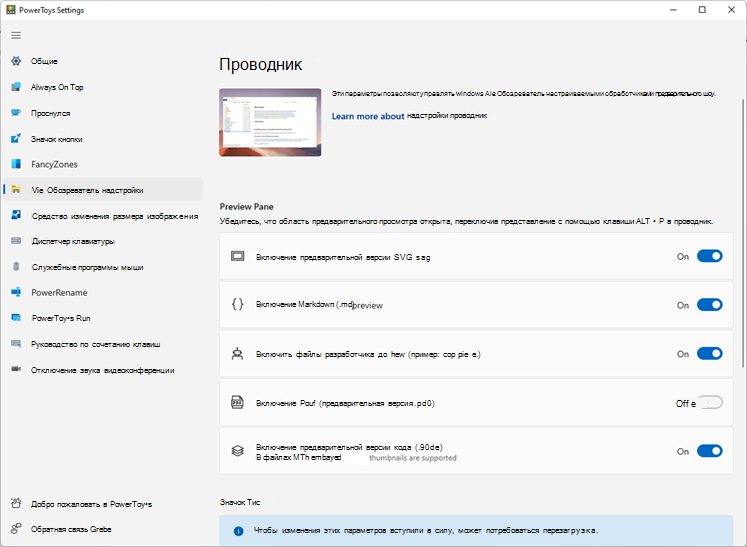Image resolution: width=747 pixels, height=547 pixels.
Task: Select Средство изменения размера изображения
Action: point(103,216)
